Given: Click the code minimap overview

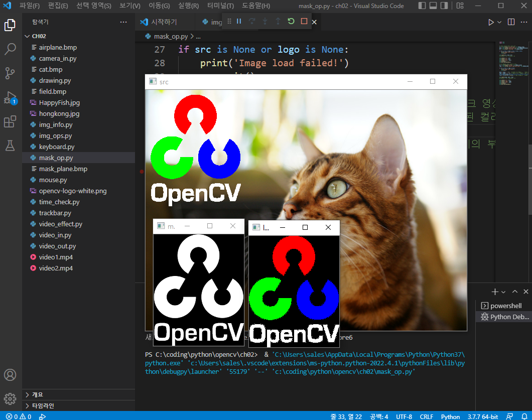Looking at the screenshot, I should coord(513,63).
